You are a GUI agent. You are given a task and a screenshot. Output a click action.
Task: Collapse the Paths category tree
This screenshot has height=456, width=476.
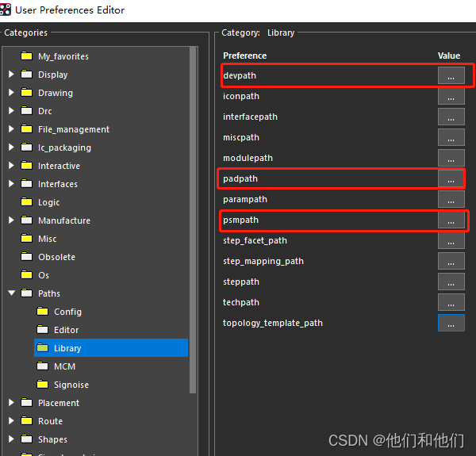[x=11, y=293]
